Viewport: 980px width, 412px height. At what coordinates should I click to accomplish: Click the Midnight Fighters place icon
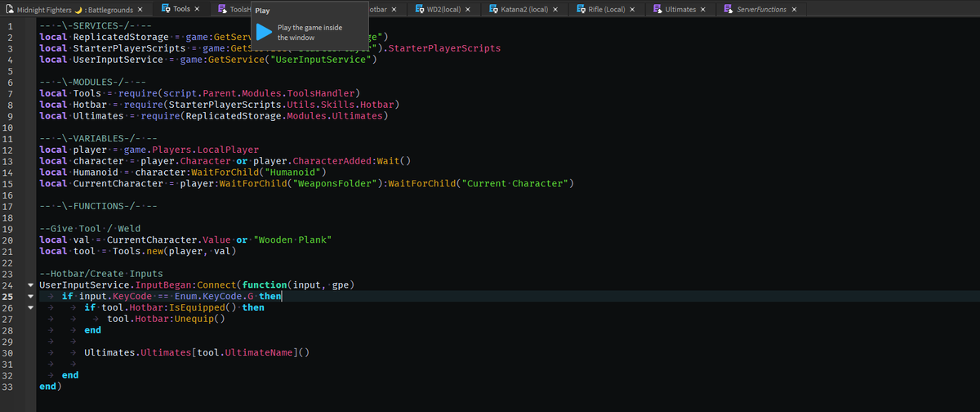(8, 9)
